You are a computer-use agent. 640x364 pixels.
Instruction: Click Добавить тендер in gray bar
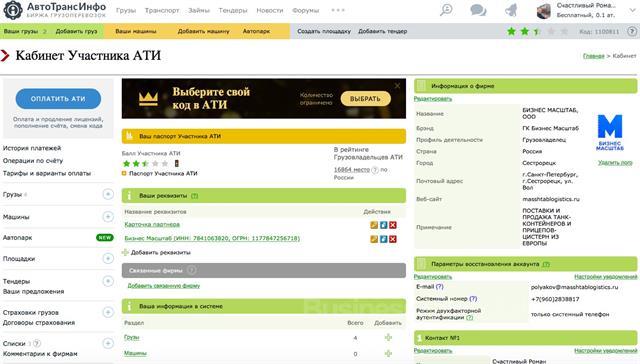coord(382,31)
